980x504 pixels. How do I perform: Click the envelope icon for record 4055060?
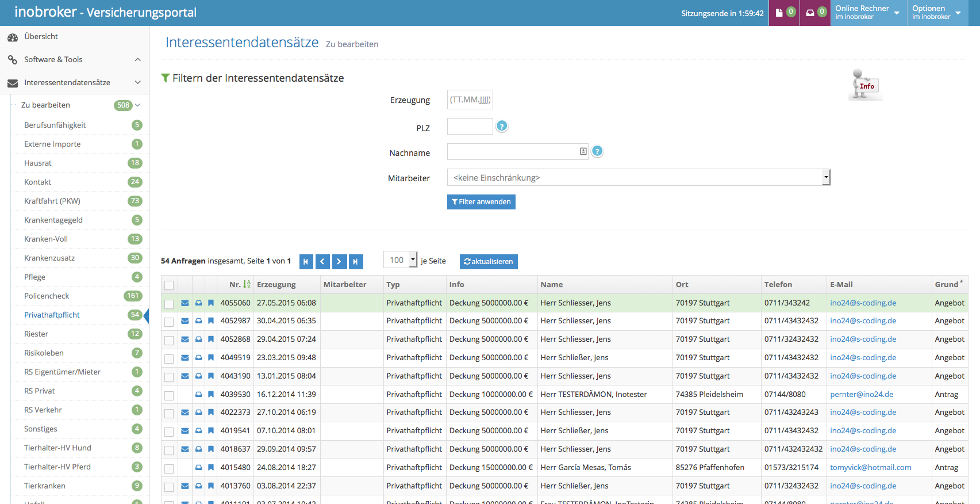point(185,303)
